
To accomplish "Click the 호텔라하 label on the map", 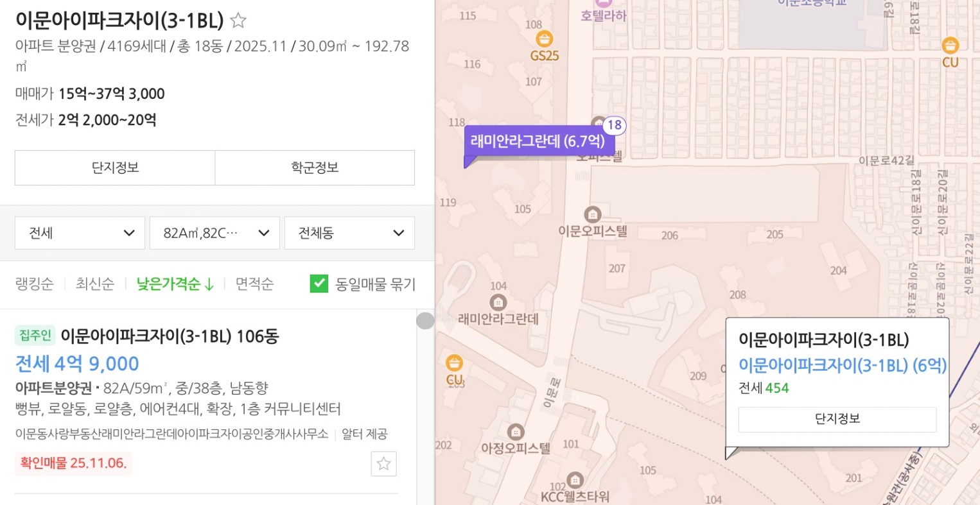I will [603, 16].
